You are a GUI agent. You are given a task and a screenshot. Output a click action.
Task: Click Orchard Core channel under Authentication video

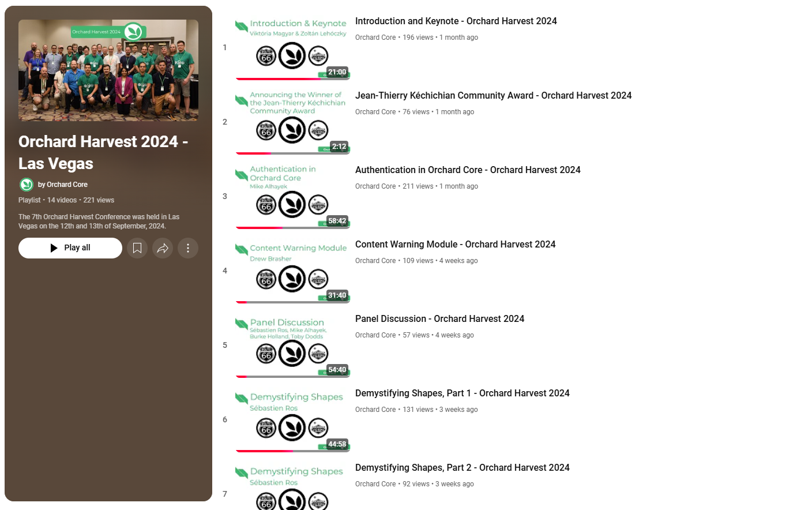[375, 186]
